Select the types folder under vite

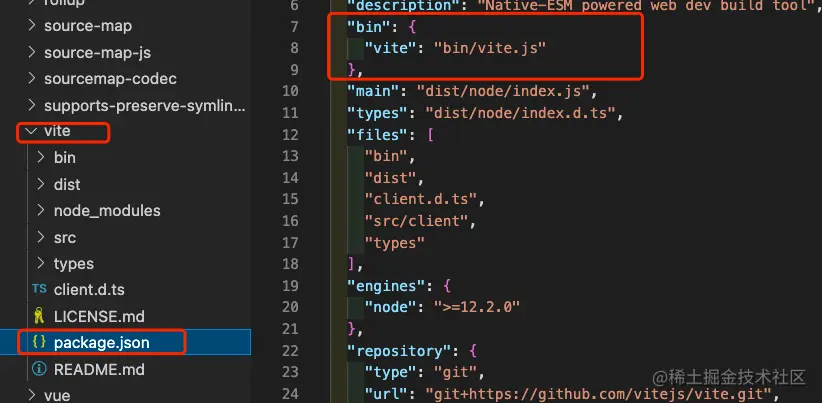pyautogui.click(x=73, y=264)
